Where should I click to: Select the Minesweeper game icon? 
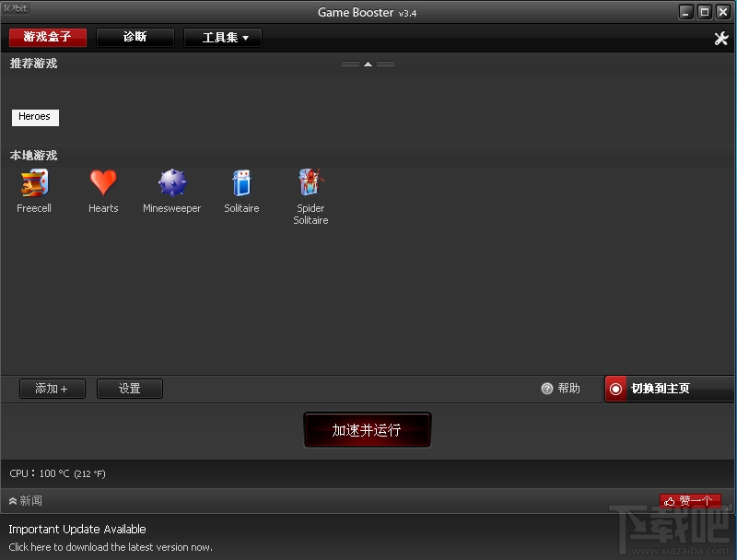[x=172, y=182]
